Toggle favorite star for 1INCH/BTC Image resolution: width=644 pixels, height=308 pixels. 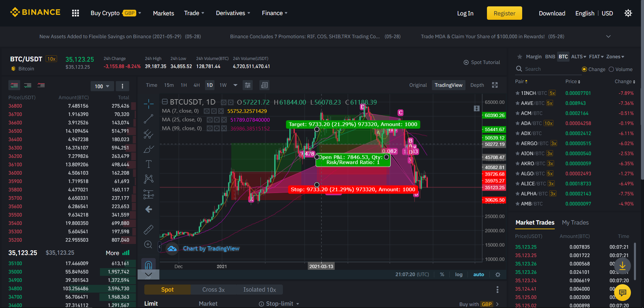click(517, 93)
